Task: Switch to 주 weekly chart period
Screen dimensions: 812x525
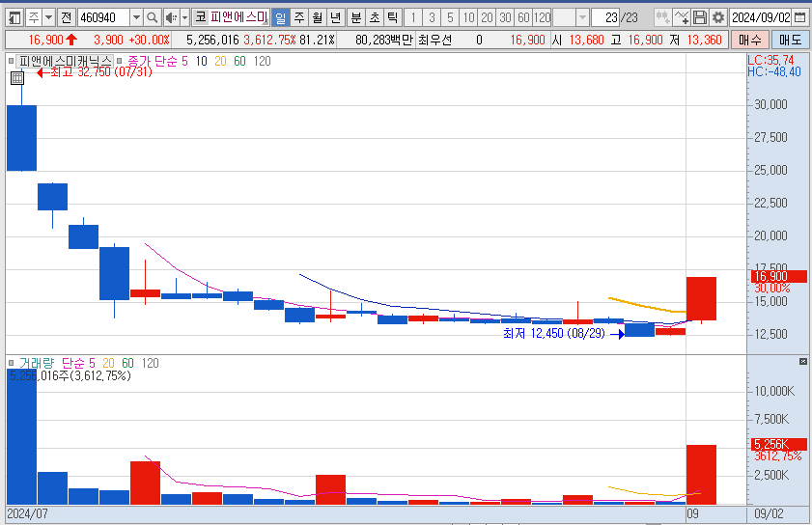Action: [298, 18]
